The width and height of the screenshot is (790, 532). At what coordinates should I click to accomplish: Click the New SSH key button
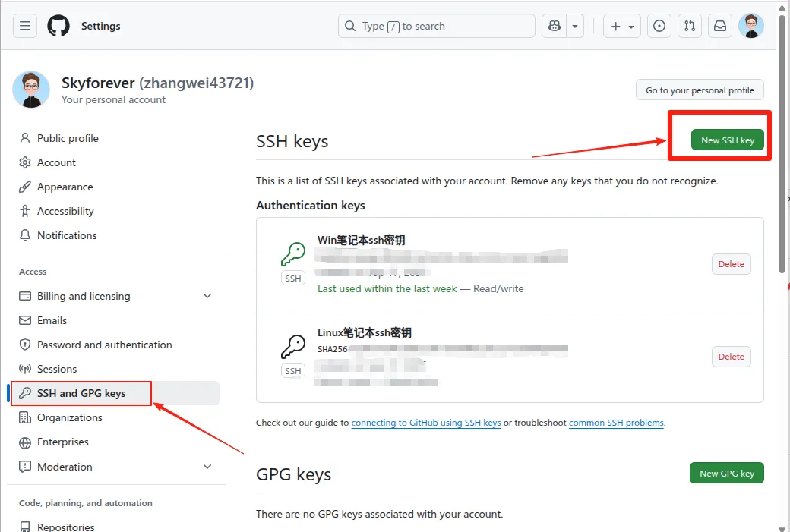(727, 140)
